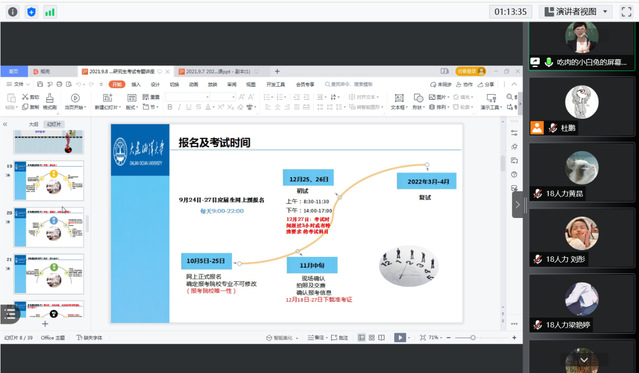This screenshot has height=373, width=639.
Task: Click the slide sorter view icon
Action: 372,338
